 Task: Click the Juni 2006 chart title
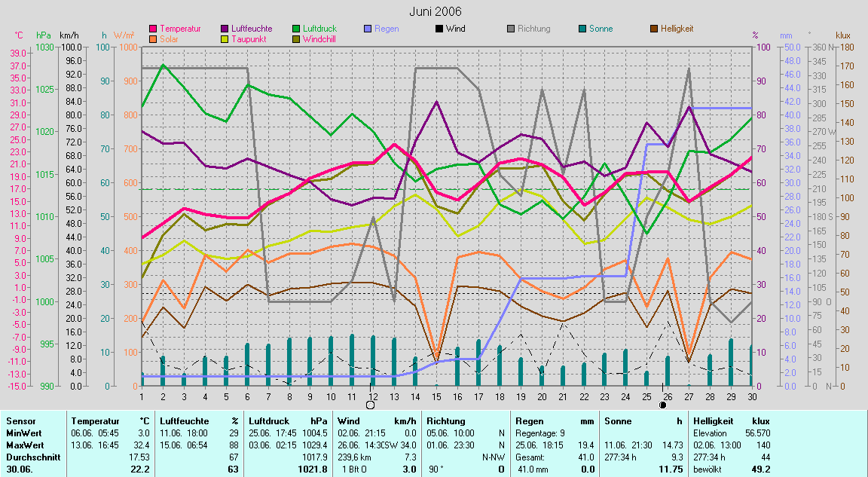(436, 11)
